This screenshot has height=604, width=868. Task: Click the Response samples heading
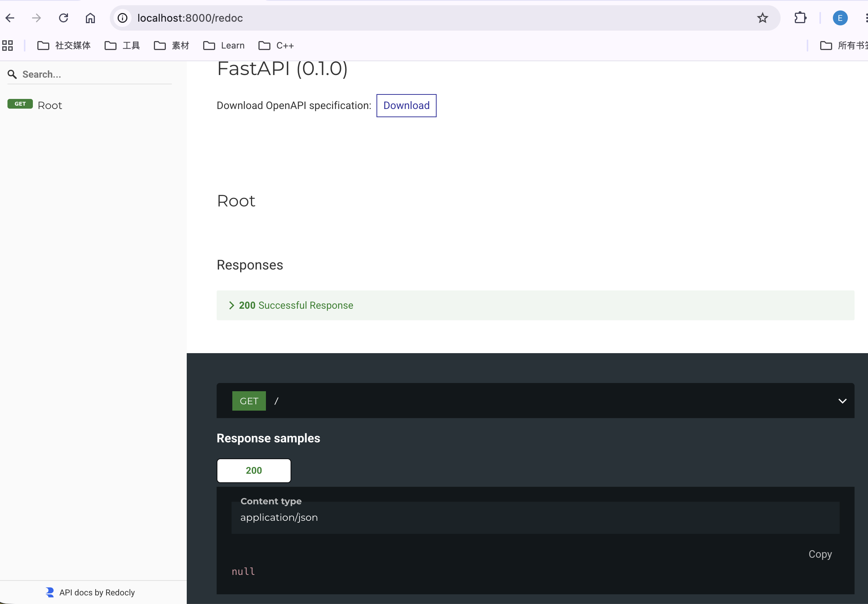[269, 438]
